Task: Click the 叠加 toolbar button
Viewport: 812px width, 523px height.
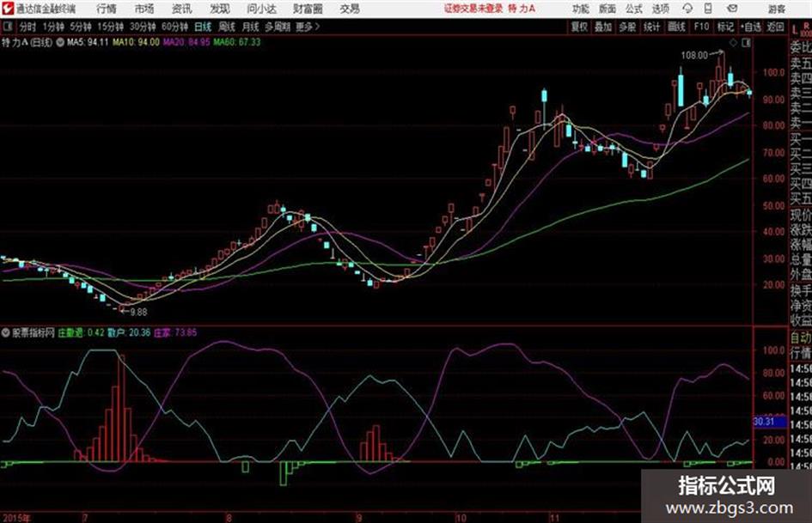Action: (x=603, y=27)
